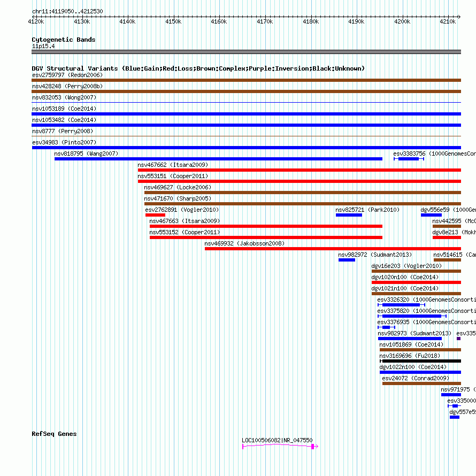
Task: Click the 4190k ruler position
Action: [x=356, y=21]
